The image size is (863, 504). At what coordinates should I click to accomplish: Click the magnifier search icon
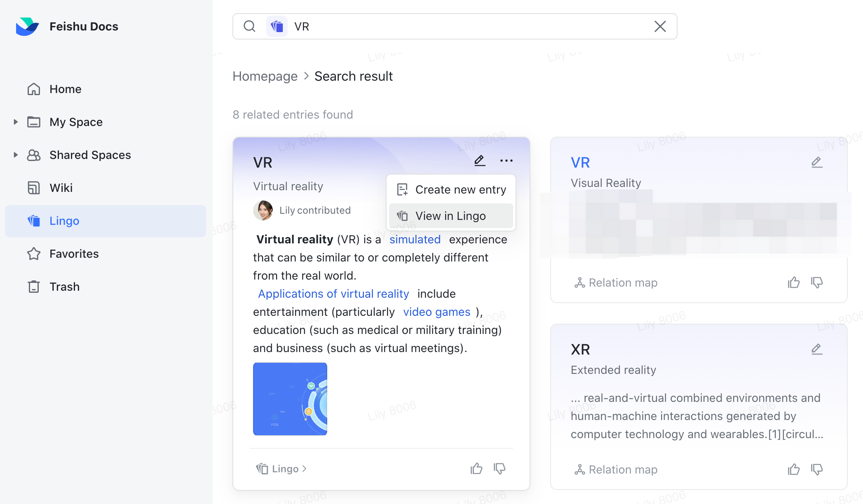pyautogui.click(x=249, y=26)
